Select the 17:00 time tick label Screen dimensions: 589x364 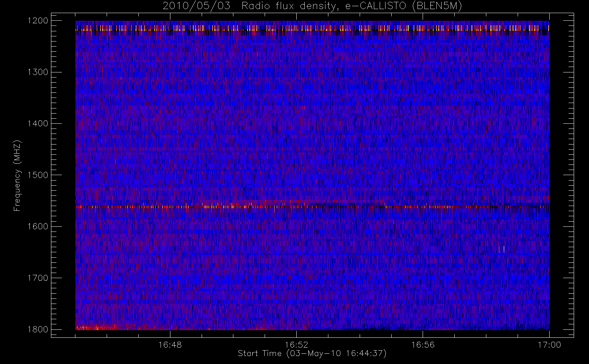(549, 345)
